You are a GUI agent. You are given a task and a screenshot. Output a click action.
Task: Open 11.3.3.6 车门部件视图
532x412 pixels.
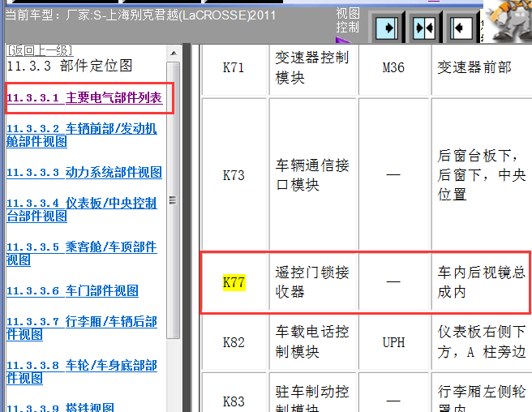(72, 290)
